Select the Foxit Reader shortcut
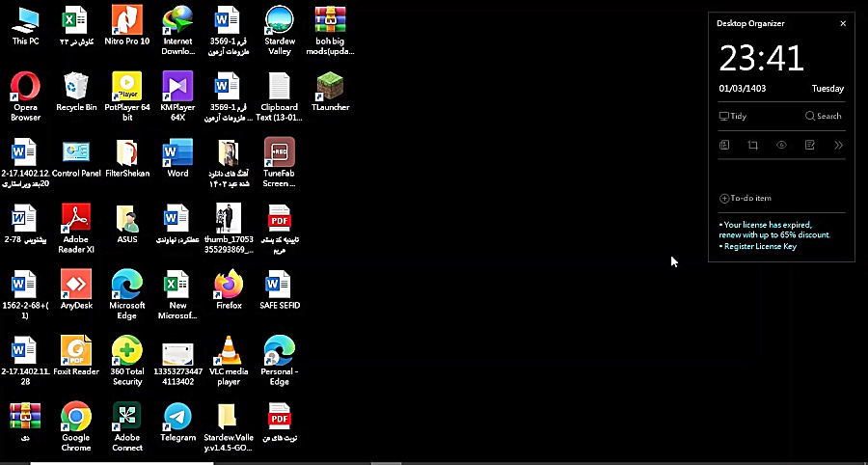Screen dimensions: 868x465 pyautogui.click(x=76, y=356)
